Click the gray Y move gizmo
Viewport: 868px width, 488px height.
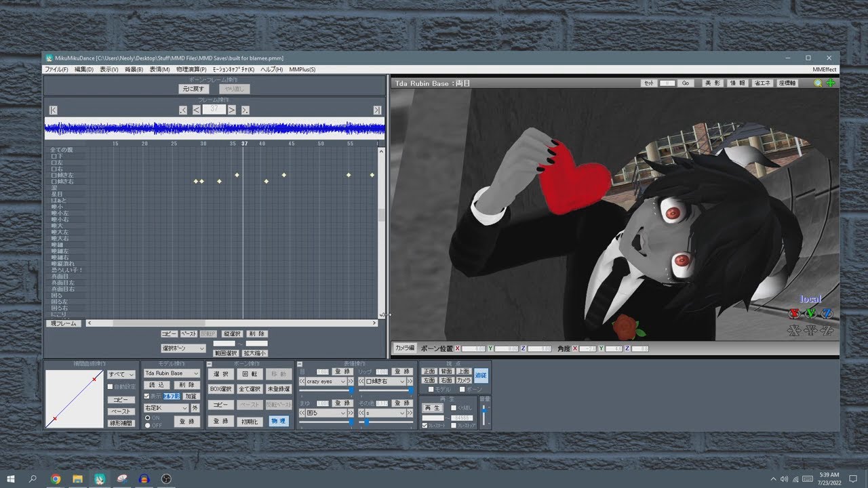(x=810, y=330)
